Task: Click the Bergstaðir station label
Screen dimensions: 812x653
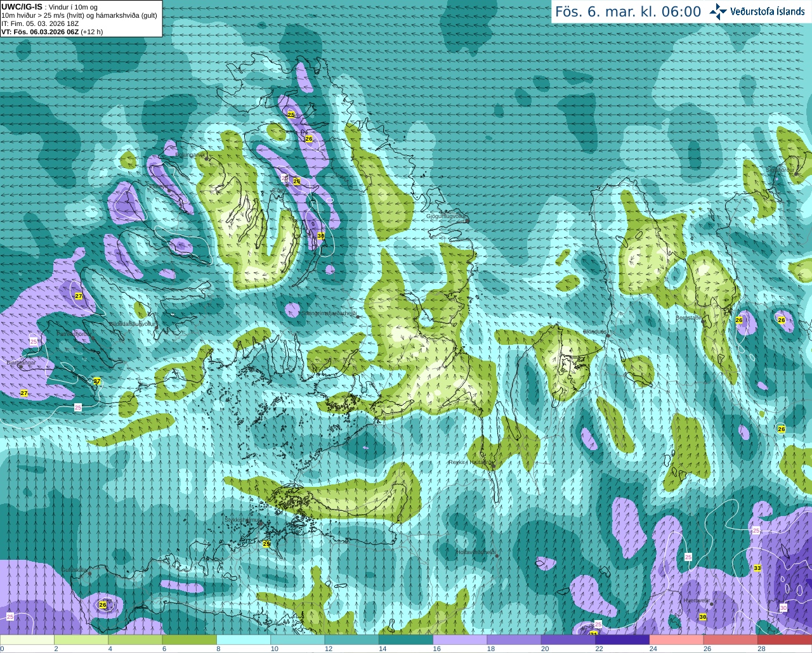Action: (x=688, y=318)
